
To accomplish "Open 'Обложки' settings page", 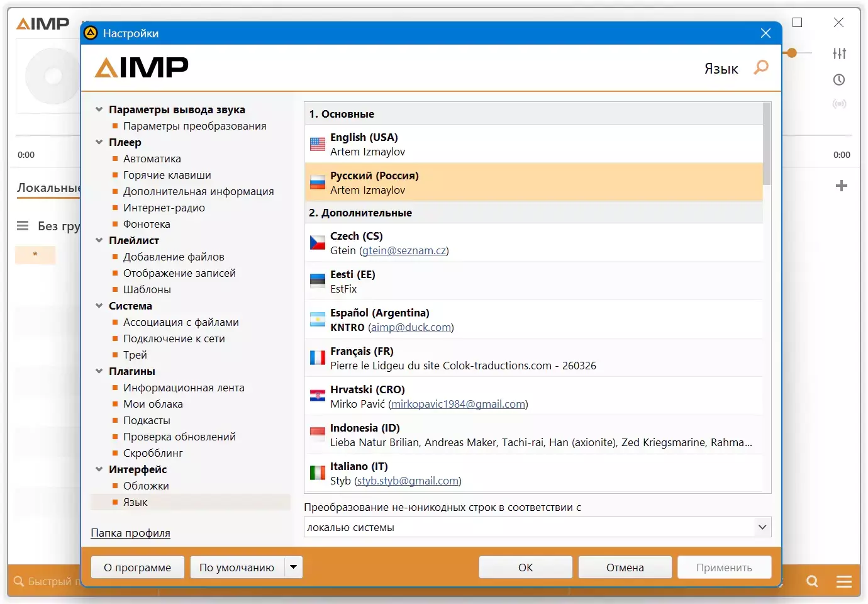I will tap(146, 486).
